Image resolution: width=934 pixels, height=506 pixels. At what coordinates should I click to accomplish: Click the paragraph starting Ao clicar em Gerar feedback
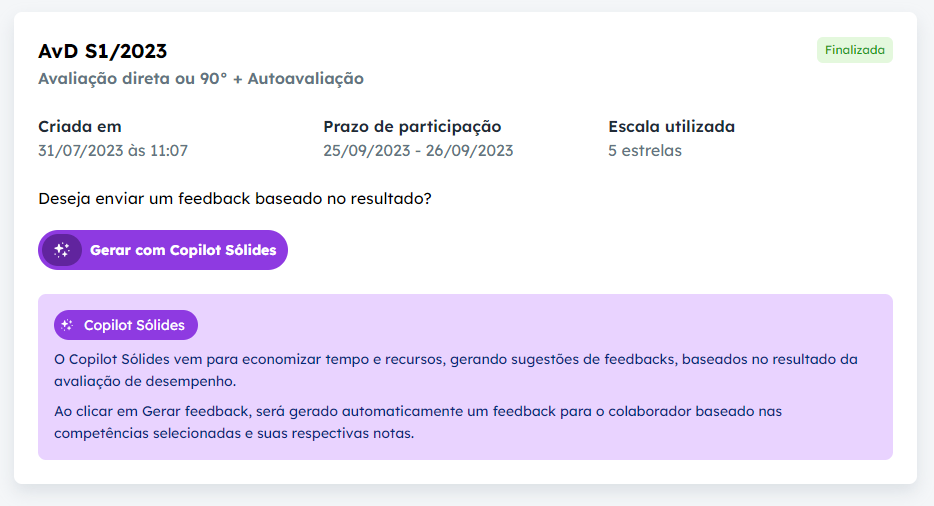418,422
